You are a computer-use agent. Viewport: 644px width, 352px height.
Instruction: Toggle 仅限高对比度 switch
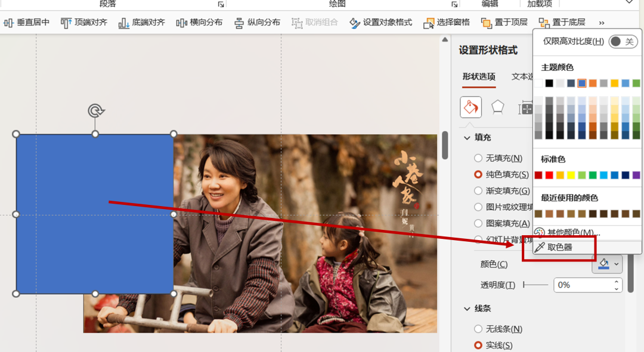click(x=623, y=42)
